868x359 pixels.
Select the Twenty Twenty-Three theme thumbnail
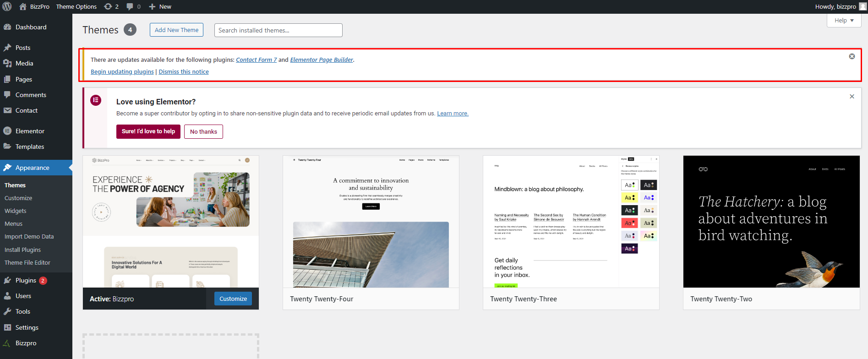(571, 222)
